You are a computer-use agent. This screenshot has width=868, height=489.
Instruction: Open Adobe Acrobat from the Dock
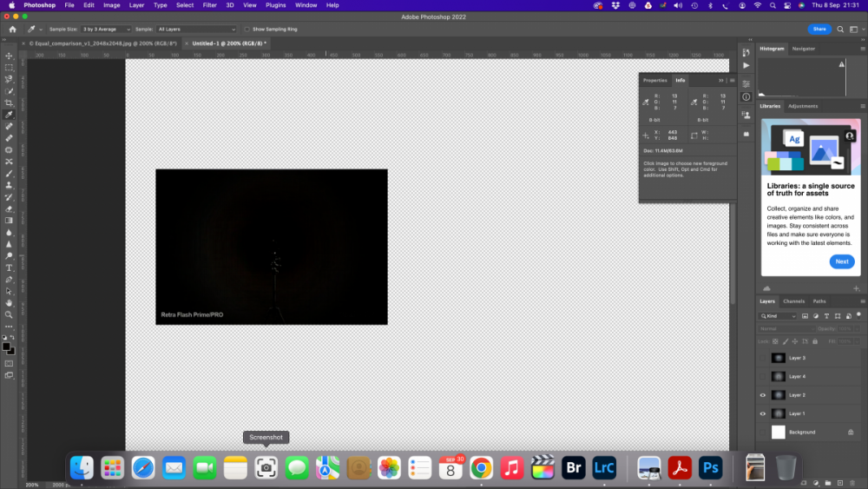(680, 468)
